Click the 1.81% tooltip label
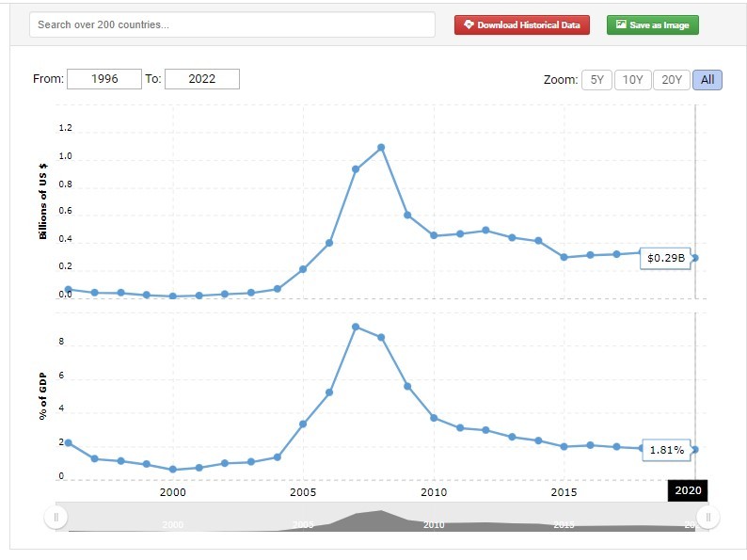This screenshot has height=560, width=747. pos(666,450)
